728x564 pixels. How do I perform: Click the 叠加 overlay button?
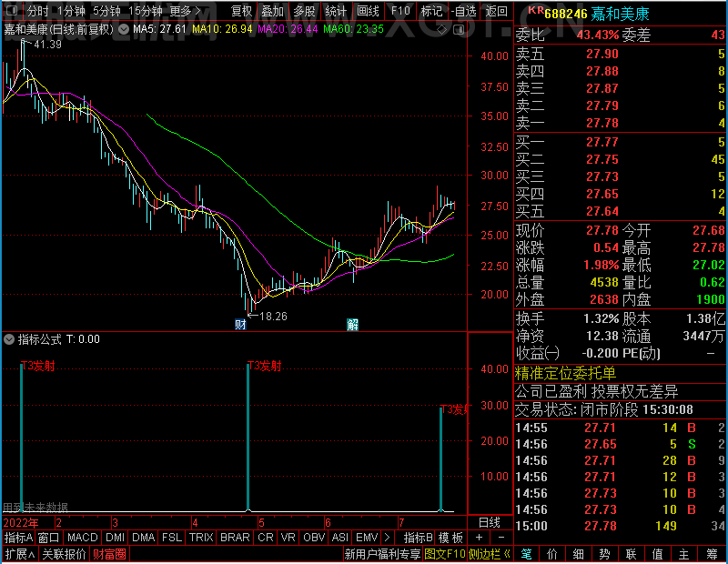coord(272,11)
